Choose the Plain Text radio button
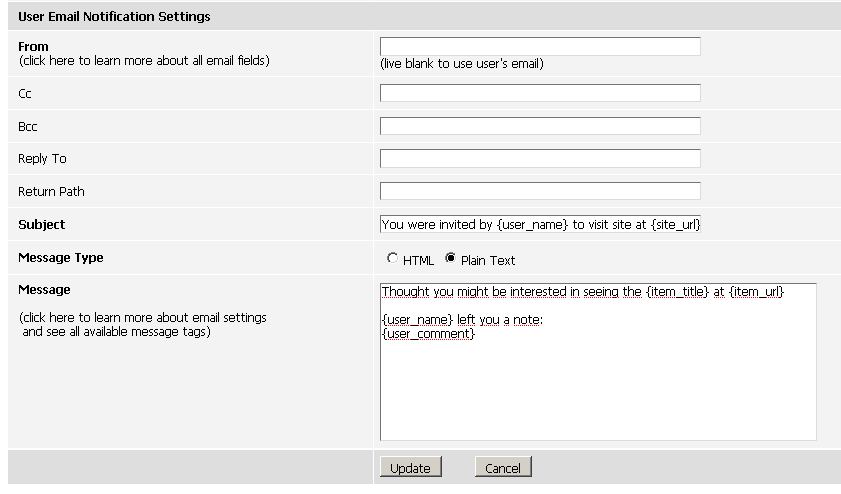841x494 pixels. click(x=450, y=259)
